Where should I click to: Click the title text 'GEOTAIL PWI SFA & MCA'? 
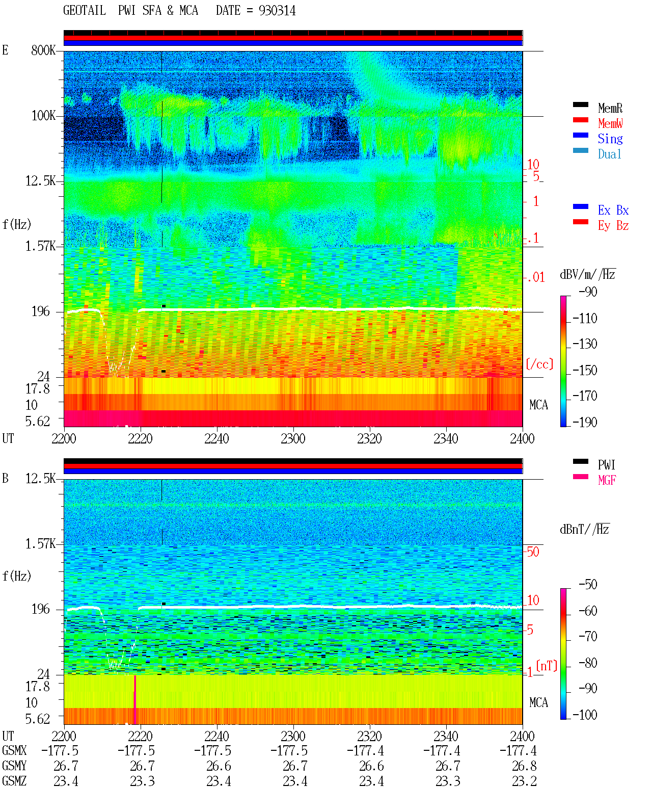pyautogui.click(x=130, y=10)
